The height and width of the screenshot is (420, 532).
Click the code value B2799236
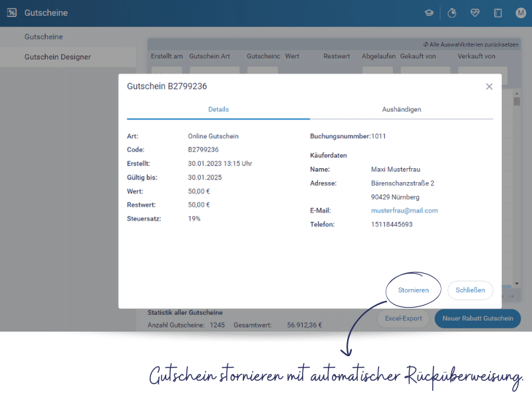[x=203, y=150]
